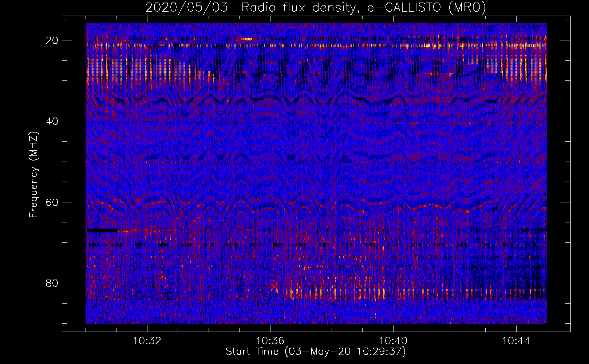Click the 10:32 time tick label
This screenshot has width=589, height=364.
click(147, 341)
